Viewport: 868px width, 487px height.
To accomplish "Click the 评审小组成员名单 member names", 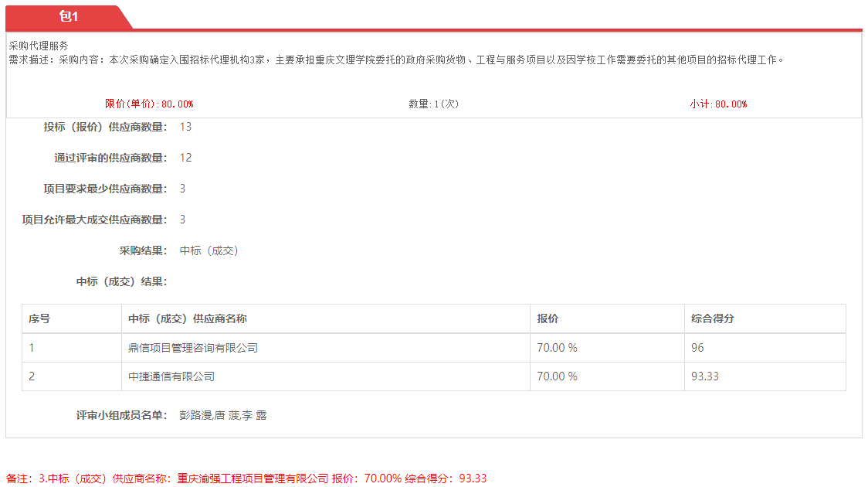I will (223, 415).
